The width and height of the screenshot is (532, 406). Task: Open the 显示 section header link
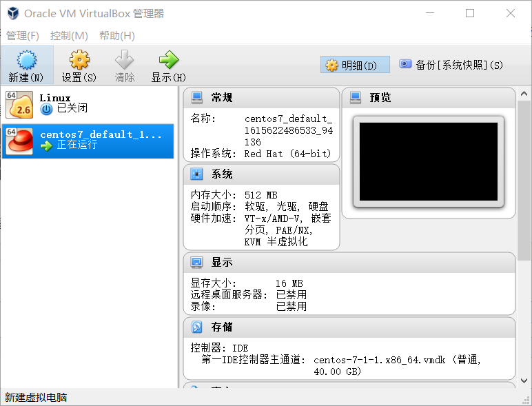(x=222, y=263)
